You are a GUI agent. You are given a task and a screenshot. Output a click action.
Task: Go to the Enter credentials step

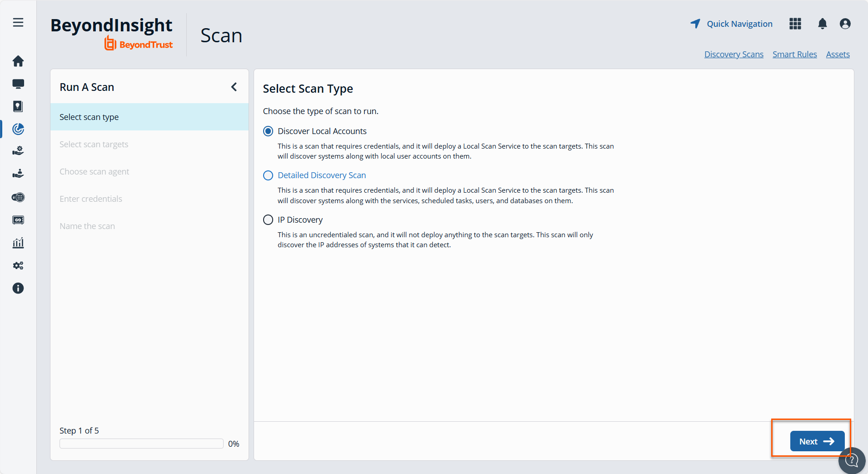point(150,199)
